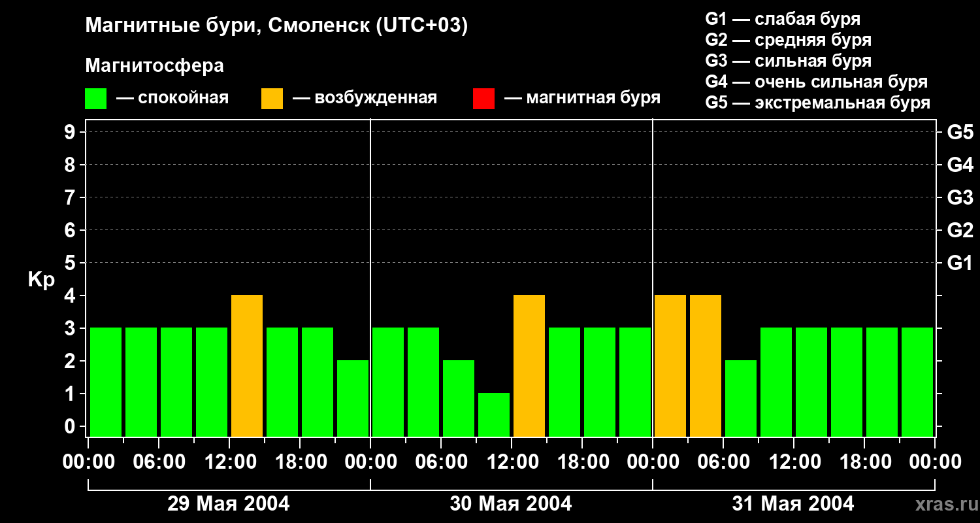Click the green bar for 15:00–18:00 on 29 Мая

coord(282,382)
